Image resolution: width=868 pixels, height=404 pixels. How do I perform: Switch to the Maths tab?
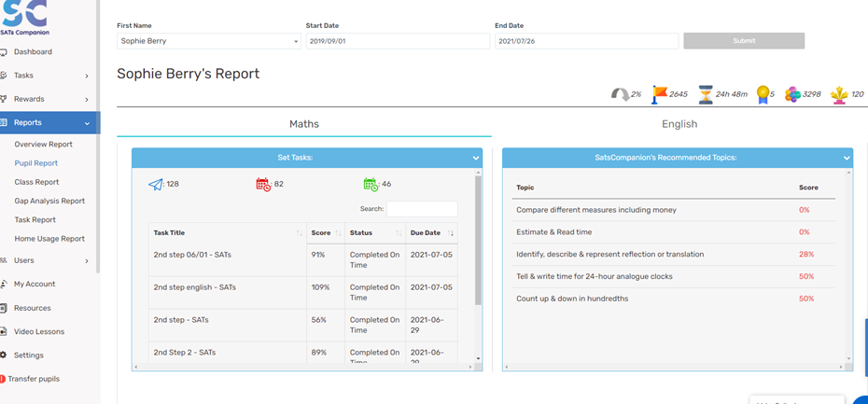coord(304,124)
